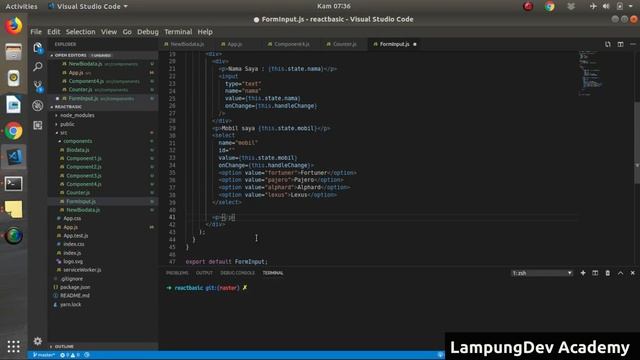Open Biodata.js in the file tree
The width and height of the screenshot is (640, 360).
click(78, 150)
